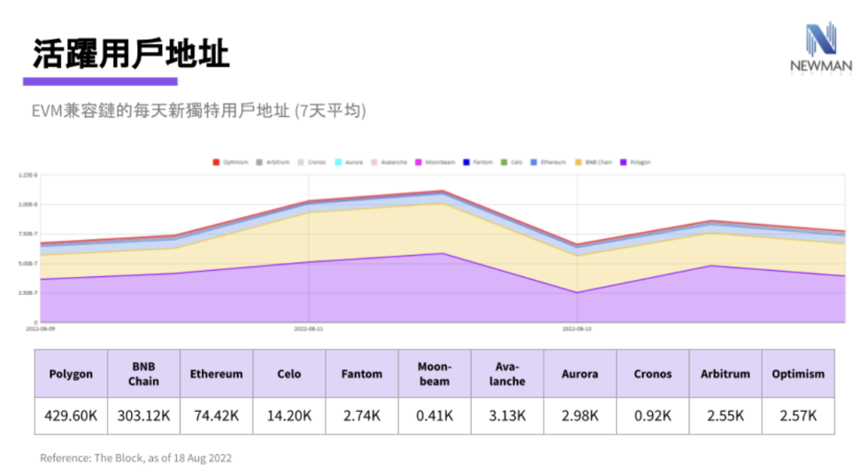Viewport: 868px width, 472px height.
Task: Click the Ethereum legend label text
Action: click(x=553, y=162)
